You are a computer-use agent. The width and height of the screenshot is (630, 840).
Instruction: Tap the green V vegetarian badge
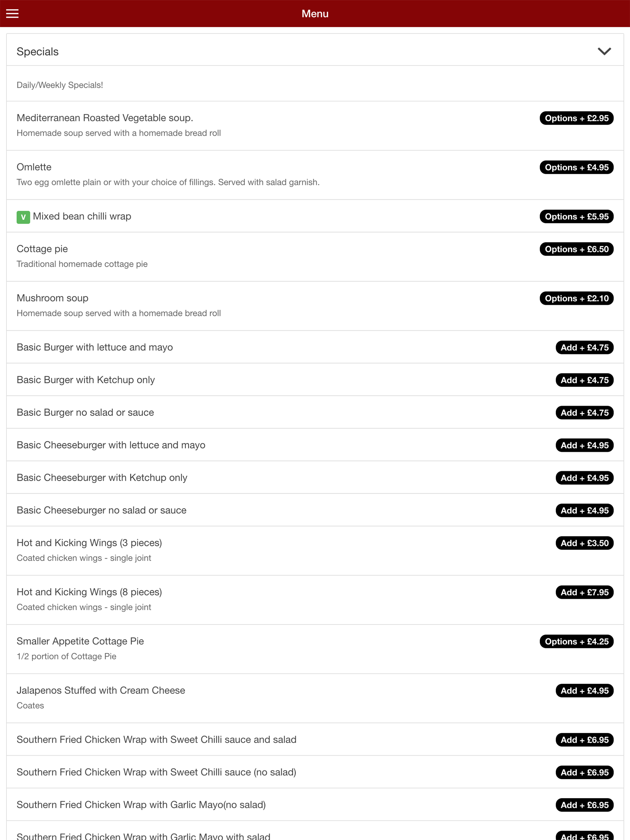23,217
